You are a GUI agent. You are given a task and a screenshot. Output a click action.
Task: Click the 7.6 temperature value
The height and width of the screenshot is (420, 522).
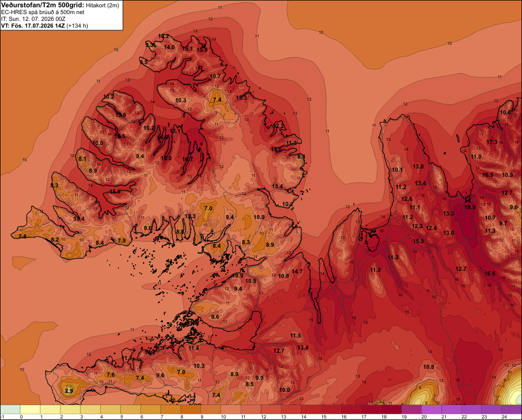(x=111, y=375)
